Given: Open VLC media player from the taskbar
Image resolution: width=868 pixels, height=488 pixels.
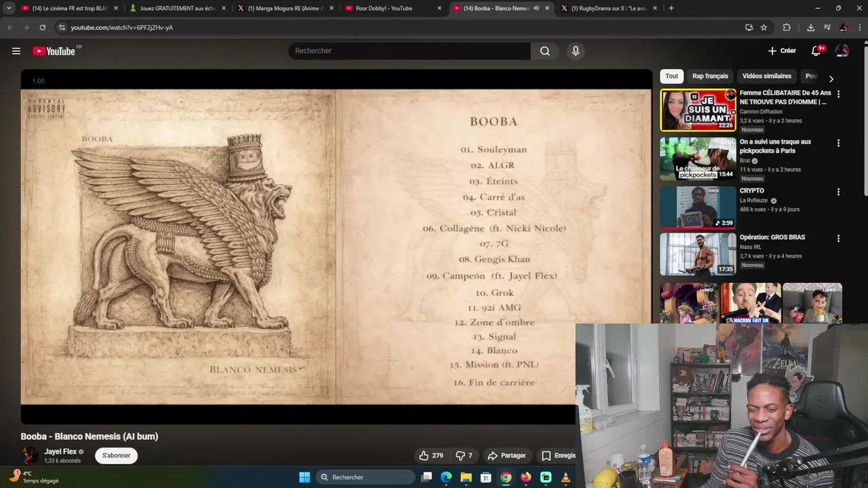Looking at the screenshot, I should [x=566, y=477].
